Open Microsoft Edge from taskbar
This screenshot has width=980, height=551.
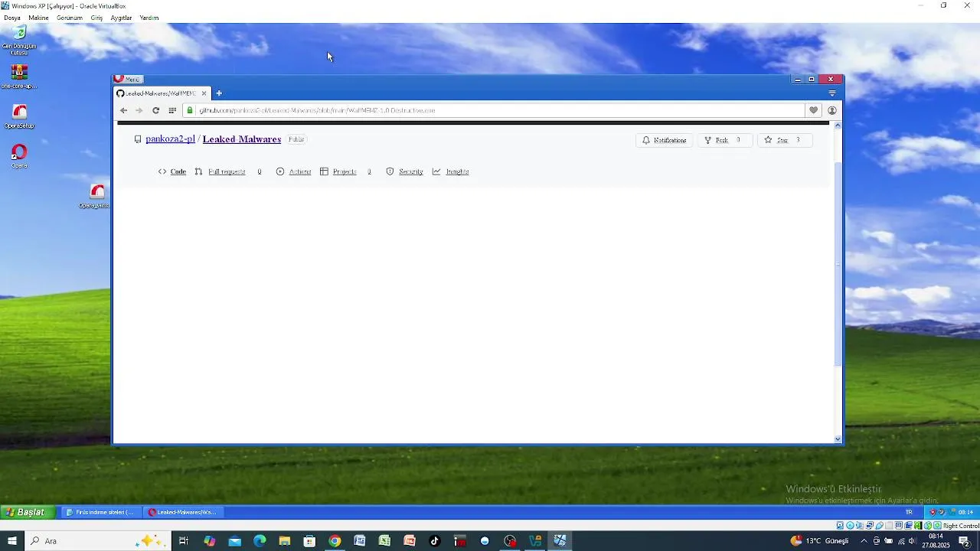pyautogui.click(x=260, y=541)
